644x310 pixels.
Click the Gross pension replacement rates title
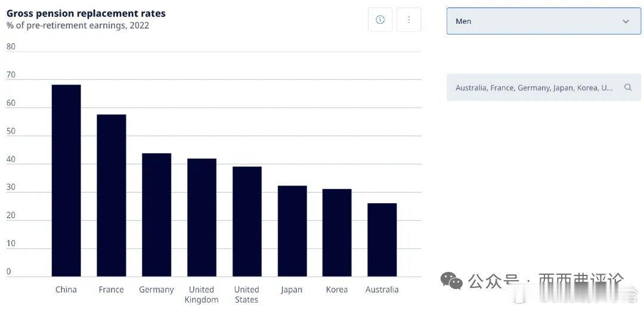[86, 13]
